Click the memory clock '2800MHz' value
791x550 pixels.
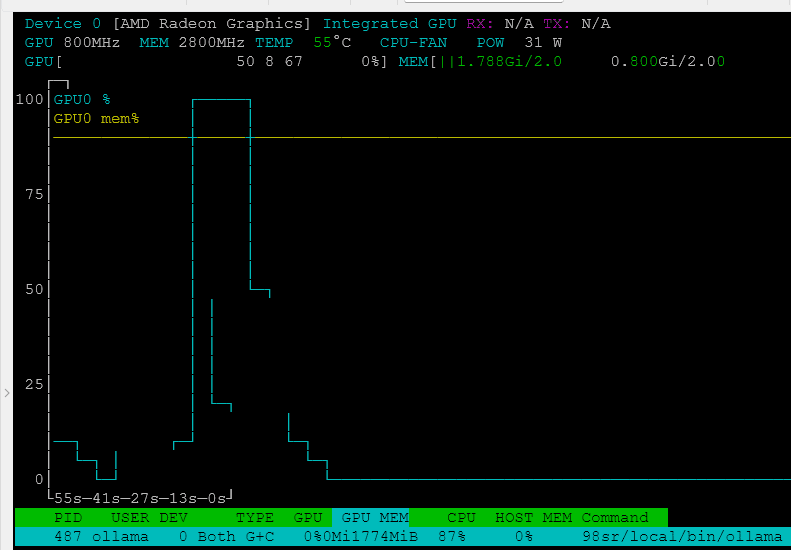coord(211,43)
